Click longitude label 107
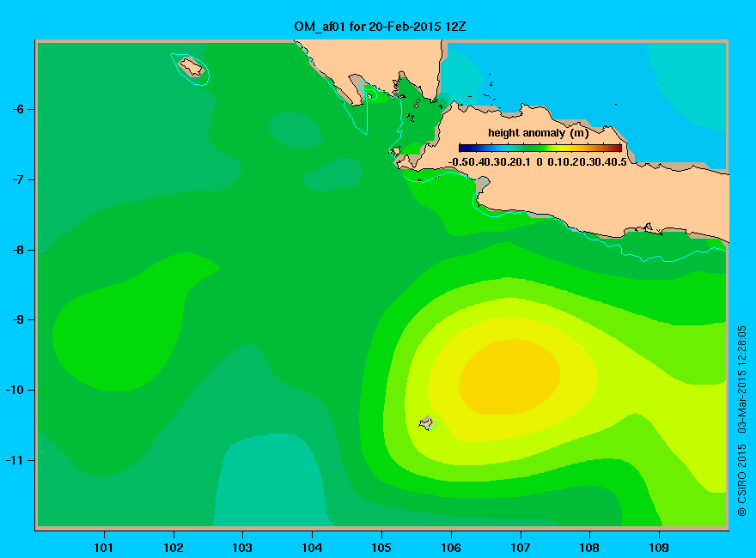Screen dimensions: 756x558 [x=521, y=548]
